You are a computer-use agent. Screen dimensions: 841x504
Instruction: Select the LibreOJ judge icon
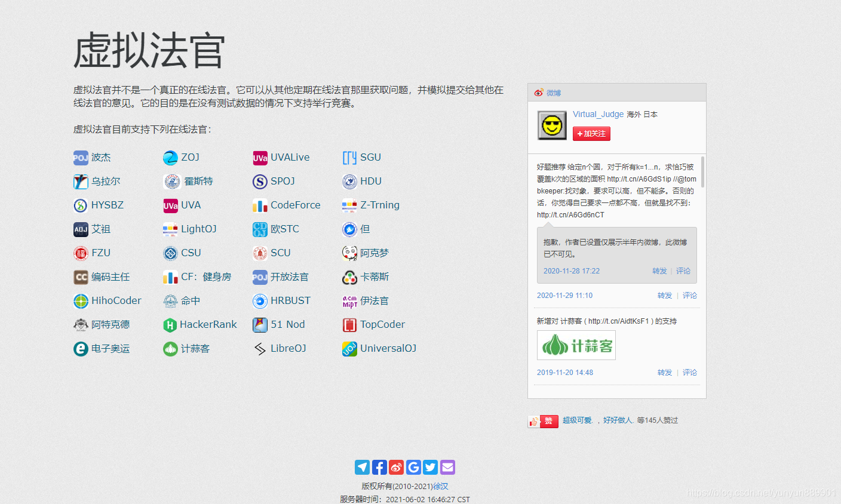259,348
